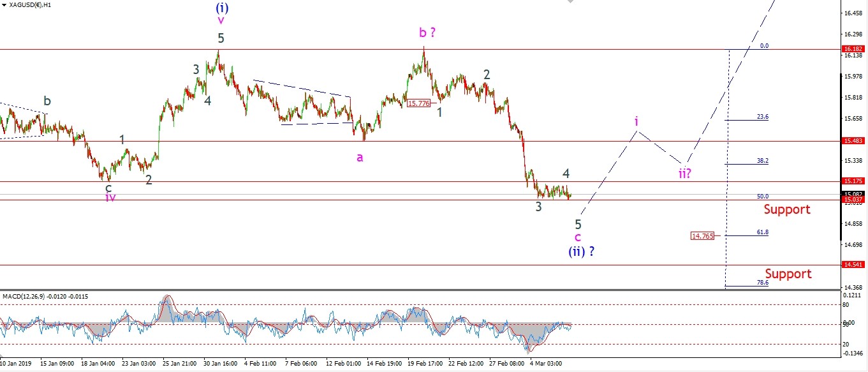This screenshot has height=372, width=868.
Task: Select the 14.541 support price axis label
Action: 854,264
